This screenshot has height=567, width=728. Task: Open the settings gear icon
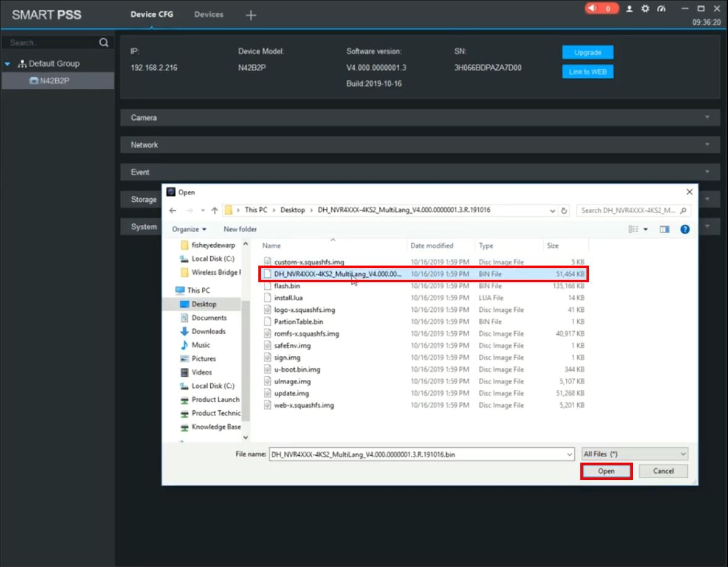coord(645,9)
